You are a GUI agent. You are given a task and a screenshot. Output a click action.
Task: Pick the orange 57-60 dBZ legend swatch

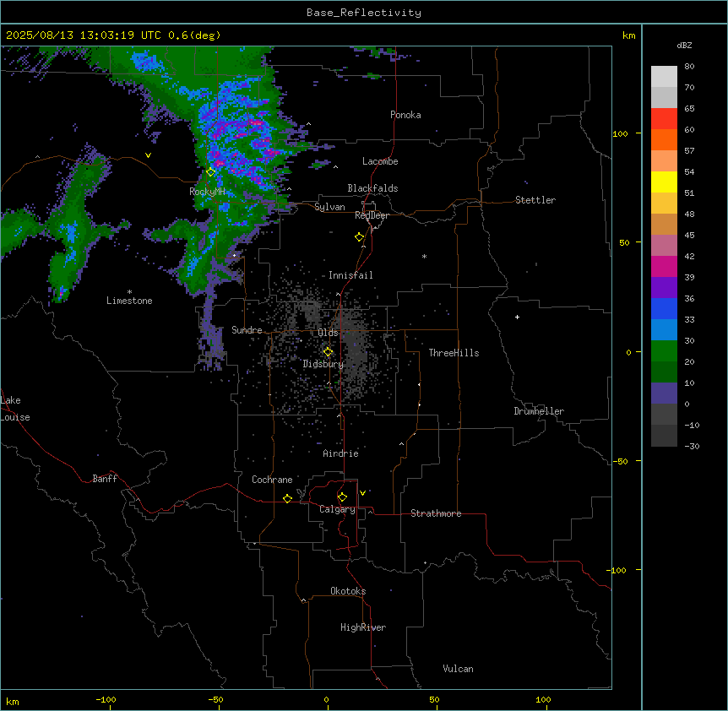664,139
